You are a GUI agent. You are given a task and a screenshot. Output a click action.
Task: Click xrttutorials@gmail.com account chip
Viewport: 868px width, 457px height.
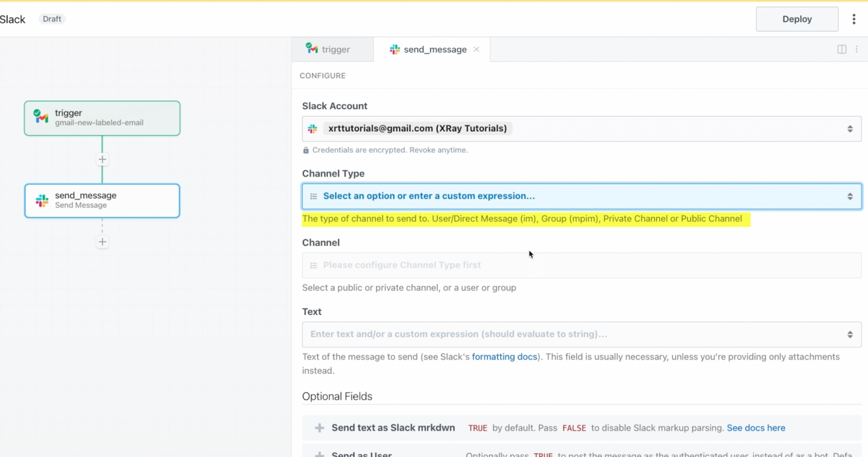click(x=418, y=128)
